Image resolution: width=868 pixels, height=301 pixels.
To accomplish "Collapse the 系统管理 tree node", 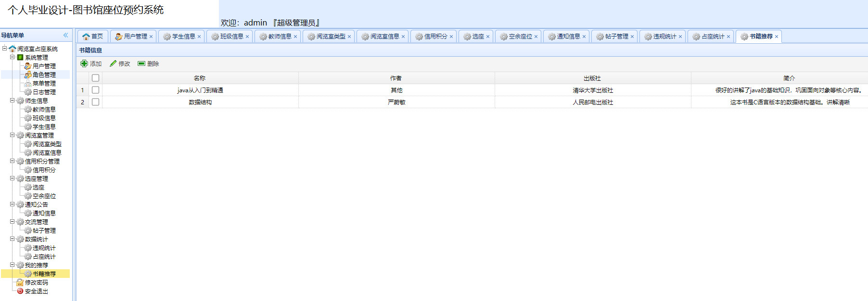I will pos(13,57).
